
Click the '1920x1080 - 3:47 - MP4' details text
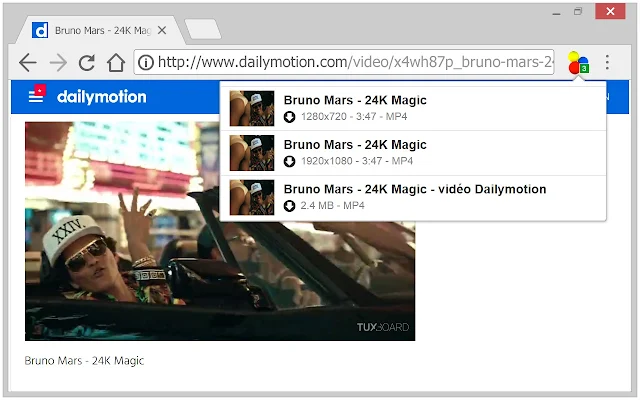pos(357,161)
